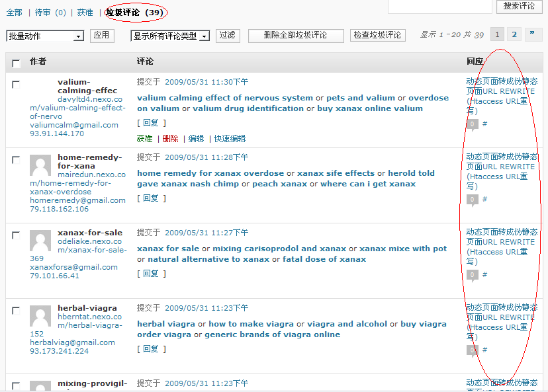Viewport: 548px width, 392px height.
Task: Open link 'how to make viagra'
Action: tap(251, 325)
